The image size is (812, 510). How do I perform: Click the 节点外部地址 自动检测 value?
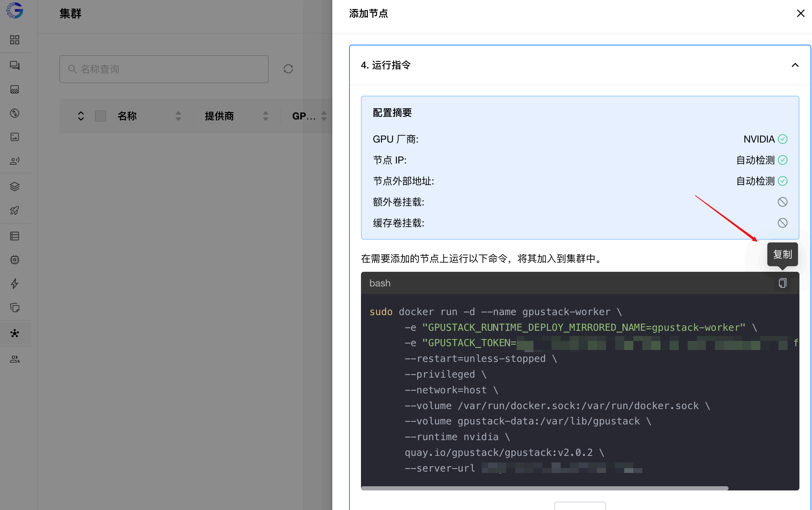pos(755,181)
